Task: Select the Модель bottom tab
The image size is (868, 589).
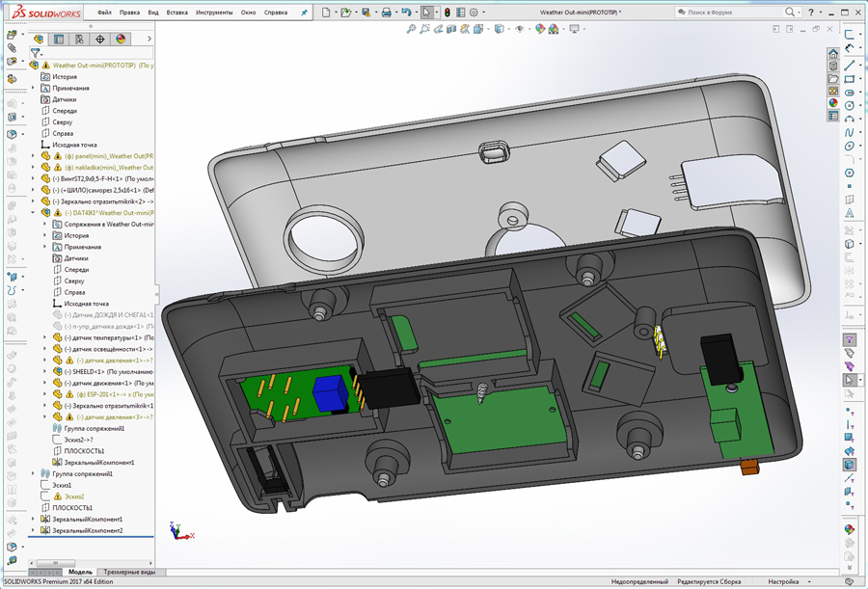Action: click(80, 572)
